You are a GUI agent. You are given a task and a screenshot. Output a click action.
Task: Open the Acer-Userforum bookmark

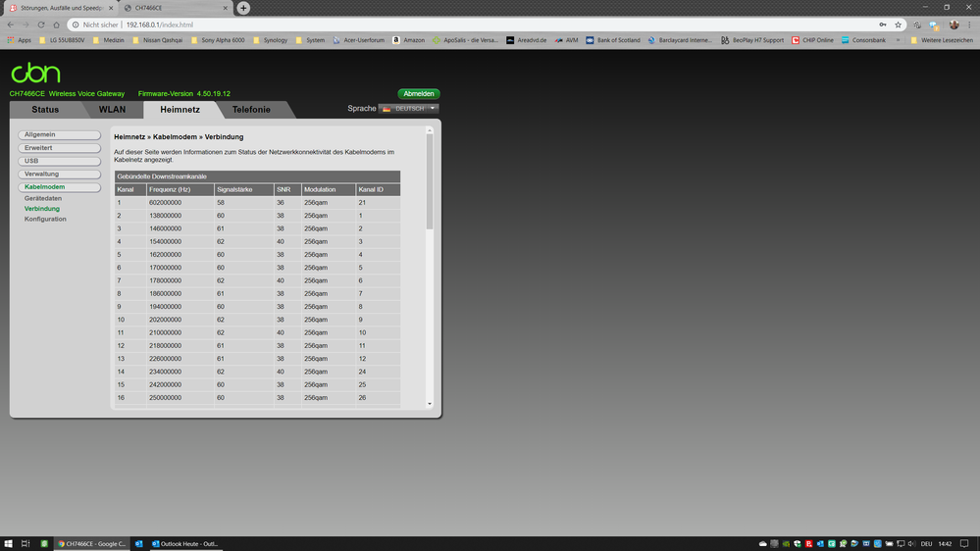click(x=358, y=40)
